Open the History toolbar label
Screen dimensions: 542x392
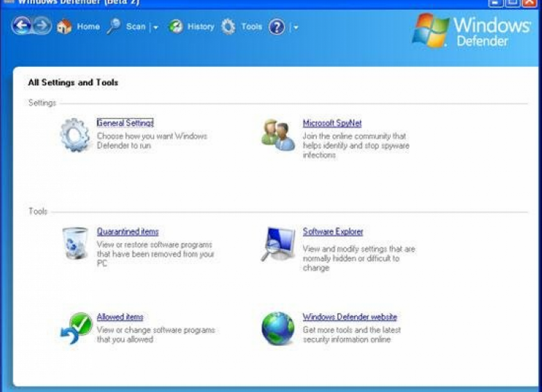tap(201, 26)
